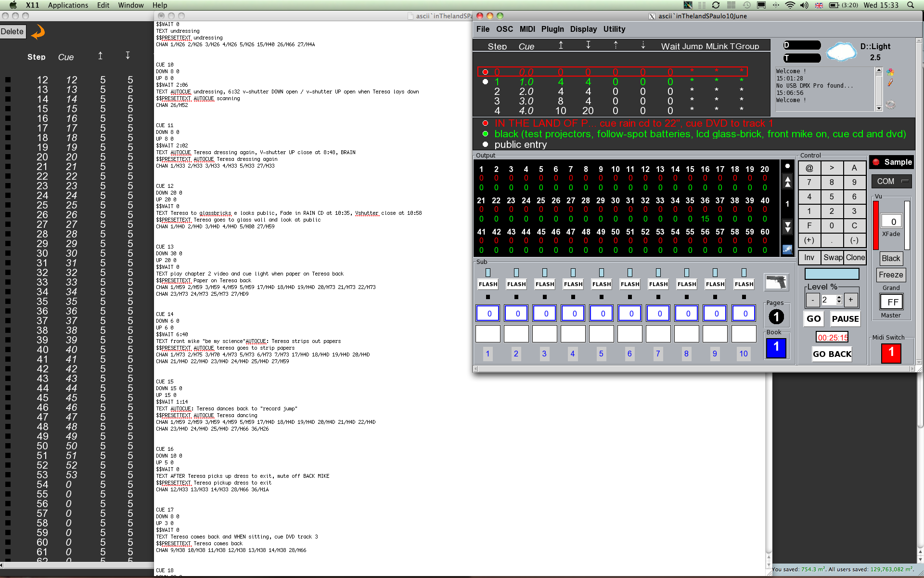Increment the Level % spinner up arrow
Viewport: 924px width, 578px height.
click(x=839, y=297)
